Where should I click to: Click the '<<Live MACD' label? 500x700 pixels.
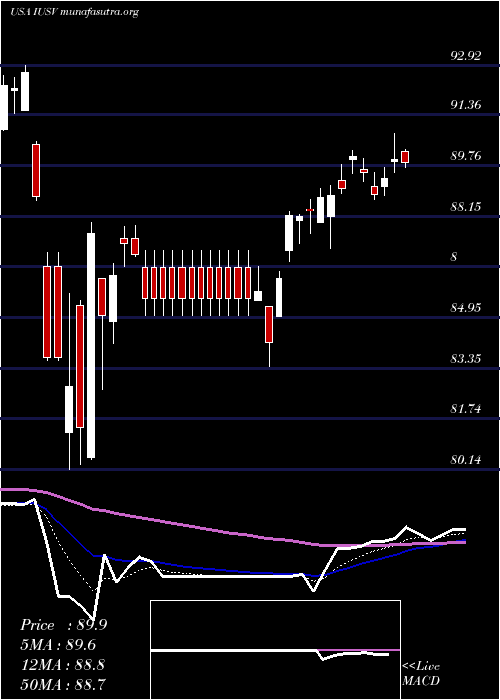pos(421,673)
